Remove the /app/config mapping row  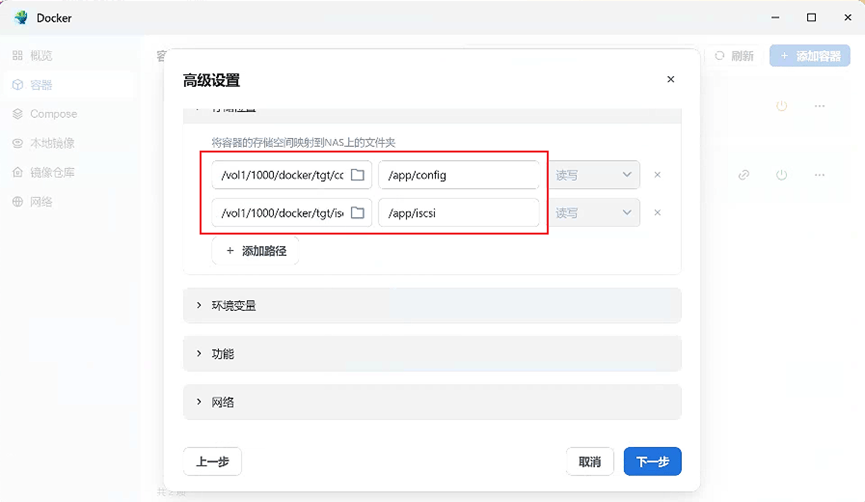[658, 175]
